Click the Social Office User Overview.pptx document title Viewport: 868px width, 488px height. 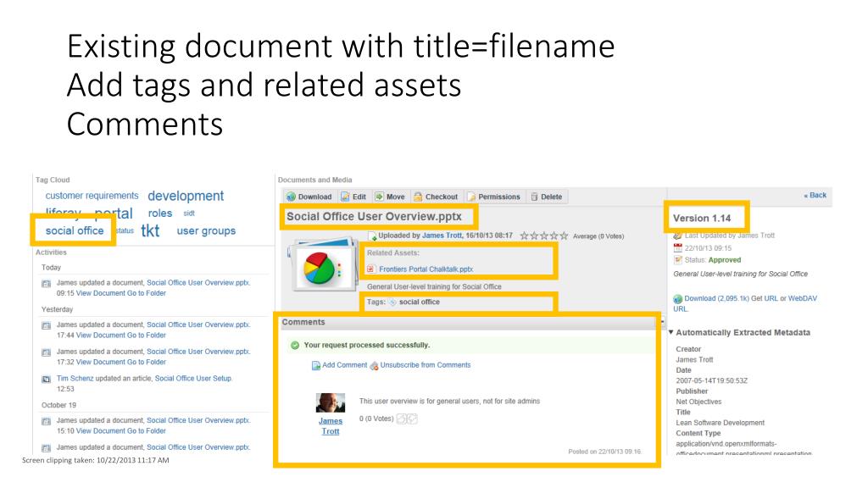point(374,216)
